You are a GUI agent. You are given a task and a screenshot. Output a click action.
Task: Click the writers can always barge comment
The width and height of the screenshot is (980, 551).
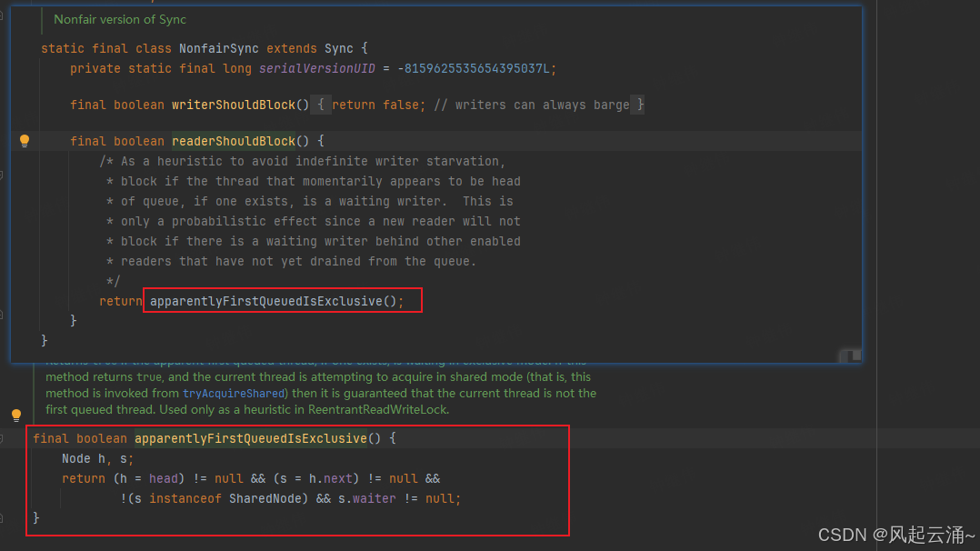532,105
